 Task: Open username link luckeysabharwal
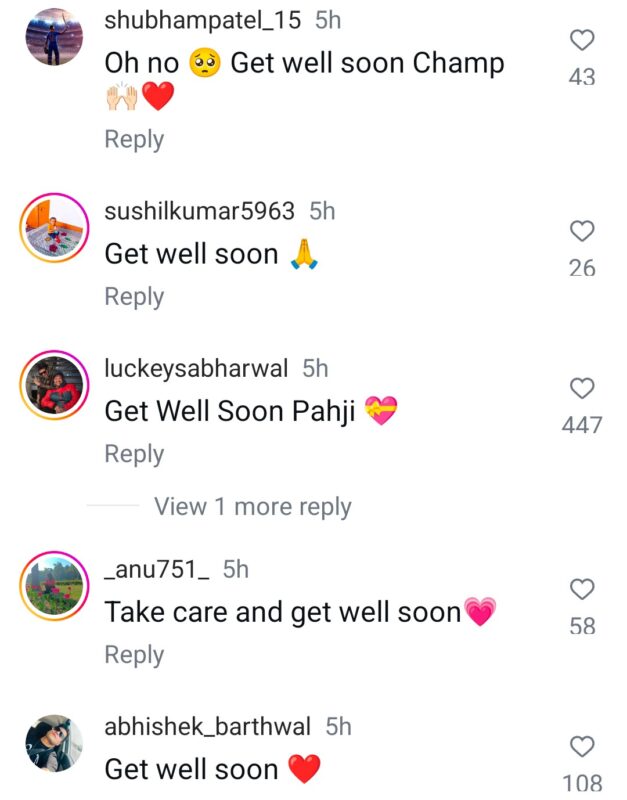[x=196, y=368]
